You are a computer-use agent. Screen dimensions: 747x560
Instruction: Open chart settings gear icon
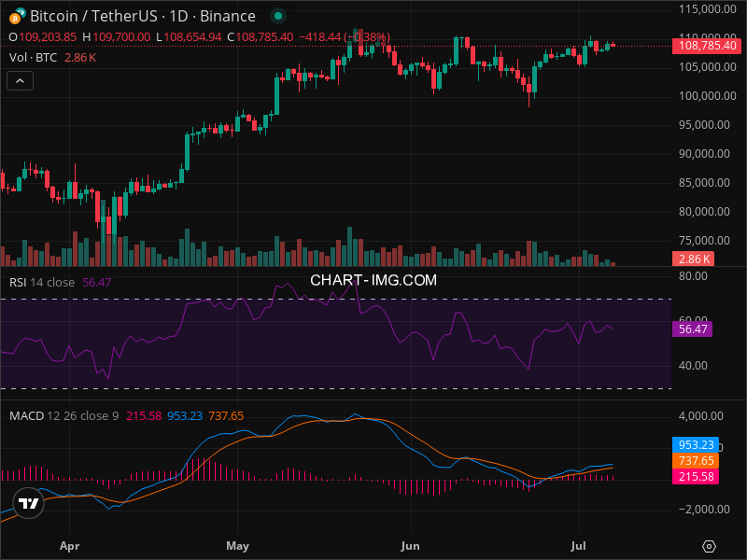pyautogui.click(x=709, y=546)
